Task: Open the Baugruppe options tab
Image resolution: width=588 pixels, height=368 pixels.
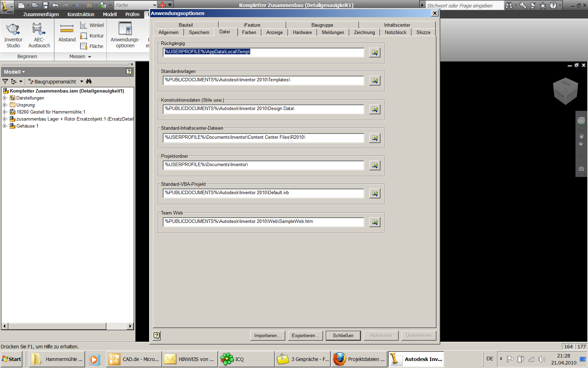Action: [322, 25]
